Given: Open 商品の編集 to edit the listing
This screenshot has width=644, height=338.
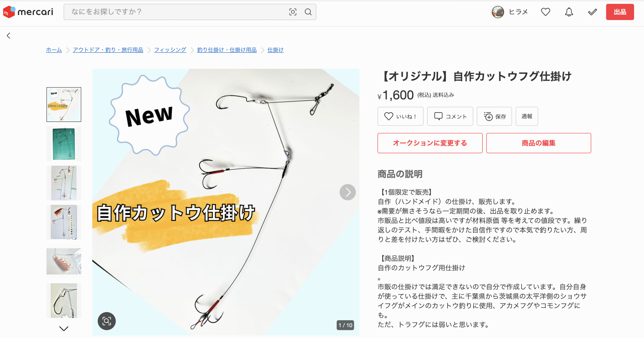Looking at the screenshot, I should pos(539,143).
